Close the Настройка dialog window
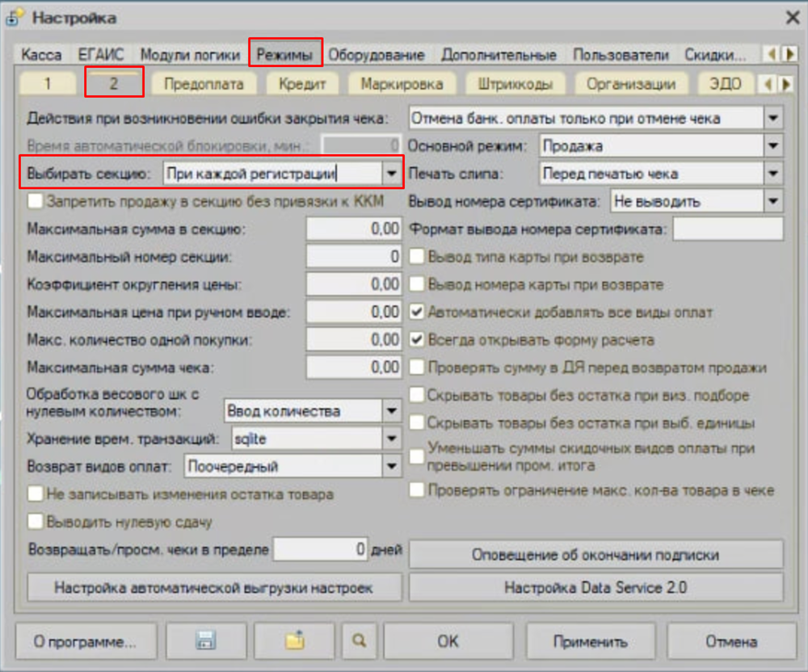The width and height of the screenshot is (808, 672). tap(792, 17)
